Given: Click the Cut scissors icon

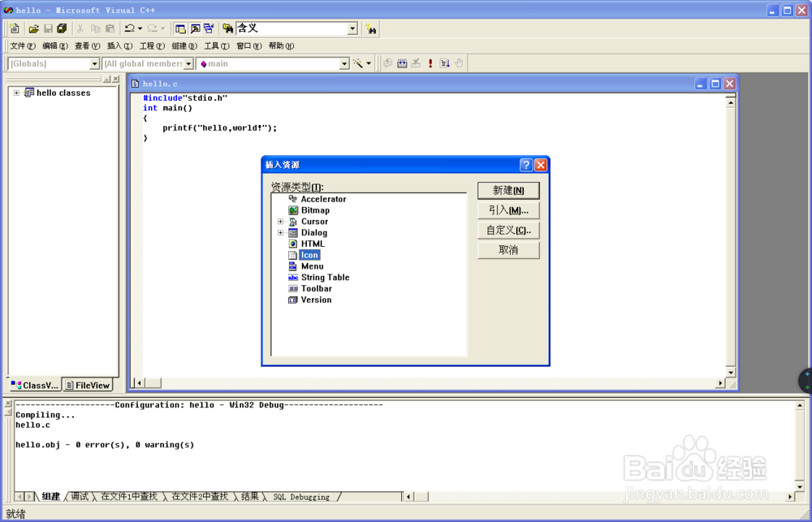Looking at the screenshot, I should pyautogui.click(x=80, y=28).
